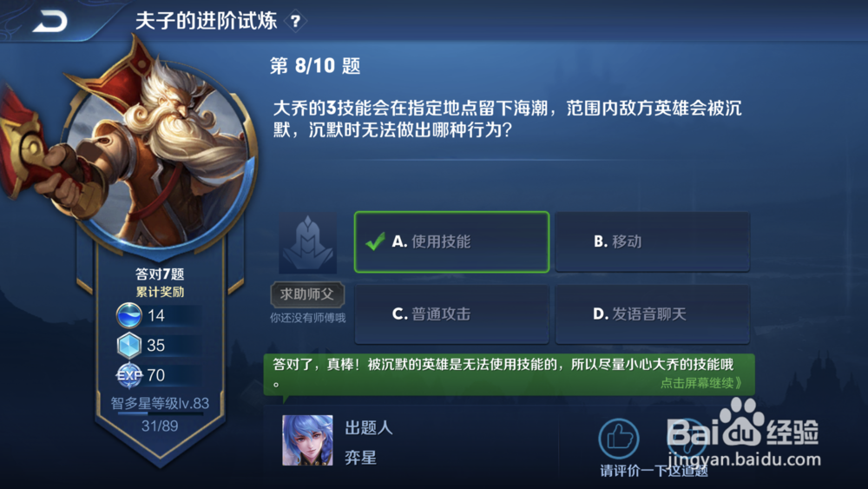Click the 请评价一下这道题 label
868x489 pixels.
(654, 471)
